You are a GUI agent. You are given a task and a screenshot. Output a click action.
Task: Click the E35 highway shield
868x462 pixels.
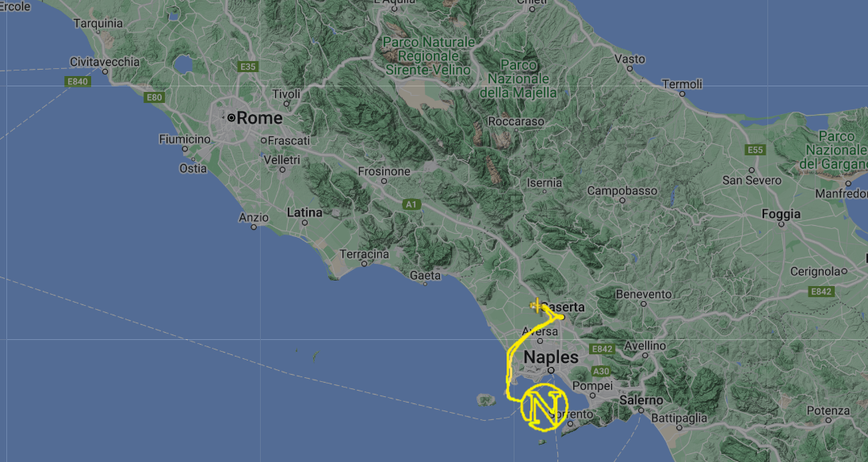point(247,67)
